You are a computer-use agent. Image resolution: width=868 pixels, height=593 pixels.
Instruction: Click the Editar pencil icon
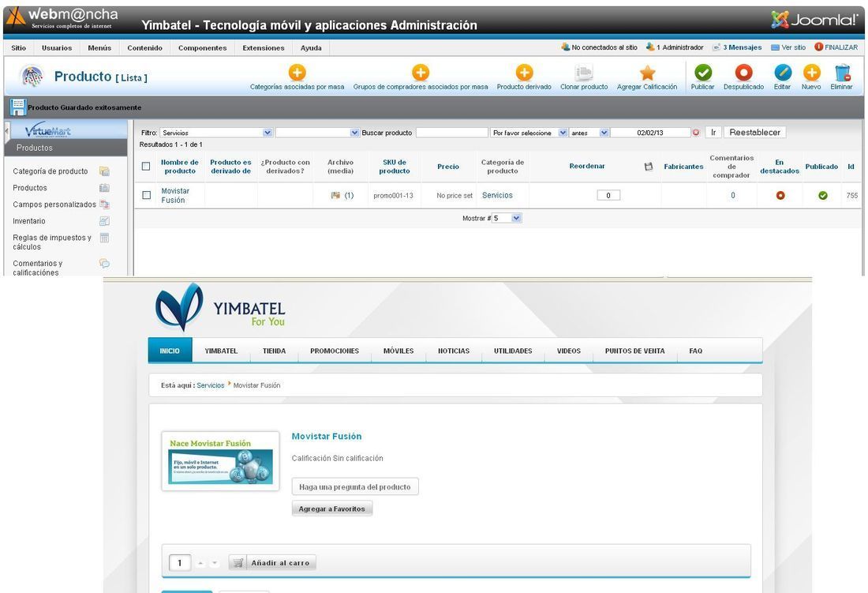[783, 73]
